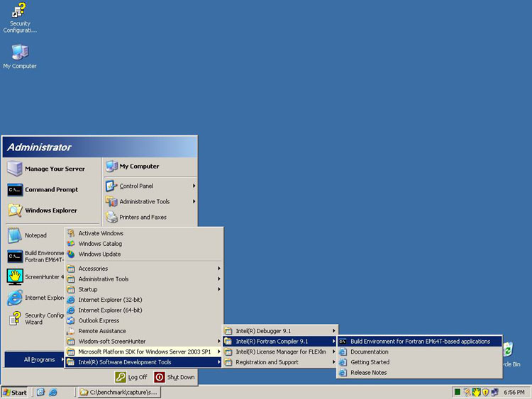Open Windows Update from programs list
Screen dimensions: 532x399
pyautogui.click(x=99, y=254)
